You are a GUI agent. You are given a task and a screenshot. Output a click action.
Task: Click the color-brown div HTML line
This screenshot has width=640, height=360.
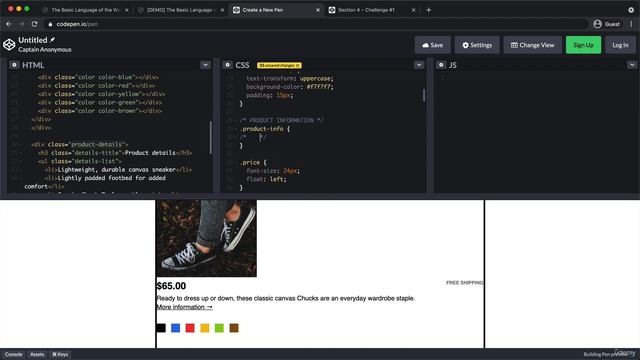(x=100, y=111)
